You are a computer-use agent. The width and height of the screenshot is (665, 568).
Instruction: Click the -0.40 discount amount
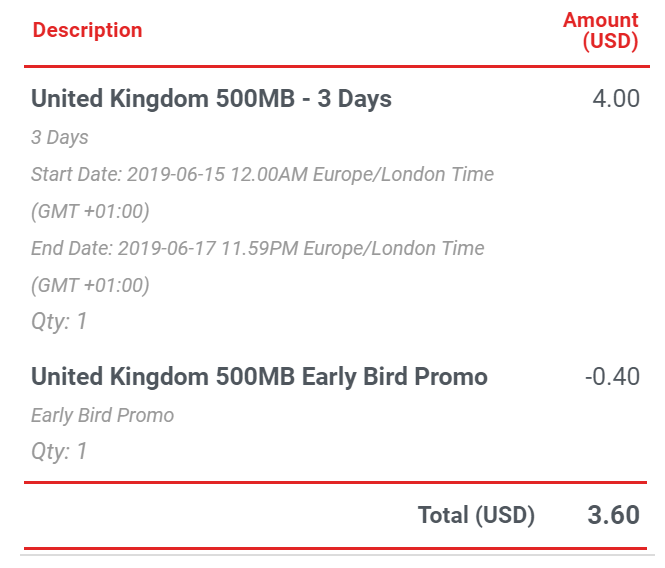tap(612, 377)
